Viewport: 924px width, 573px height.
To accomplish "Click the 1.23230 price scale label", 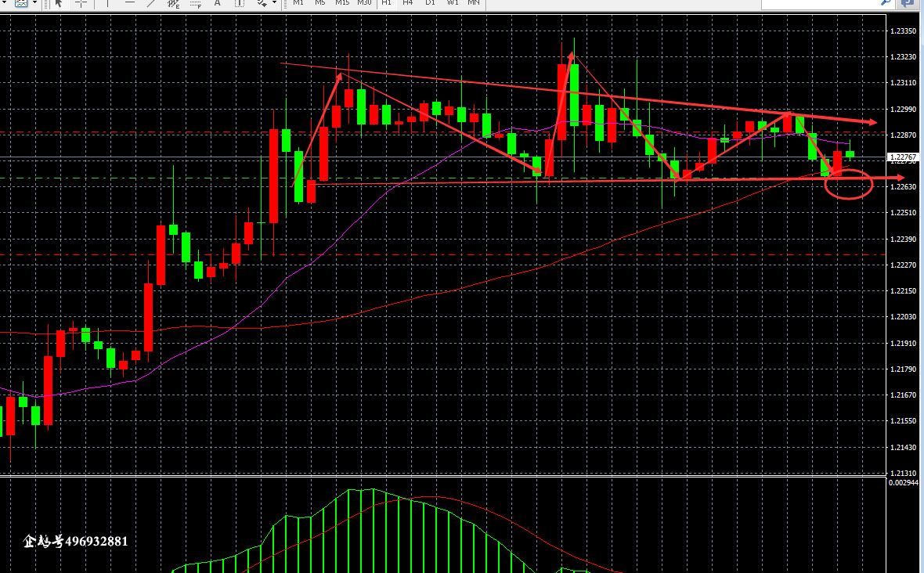I will click(x=904, y=57).
